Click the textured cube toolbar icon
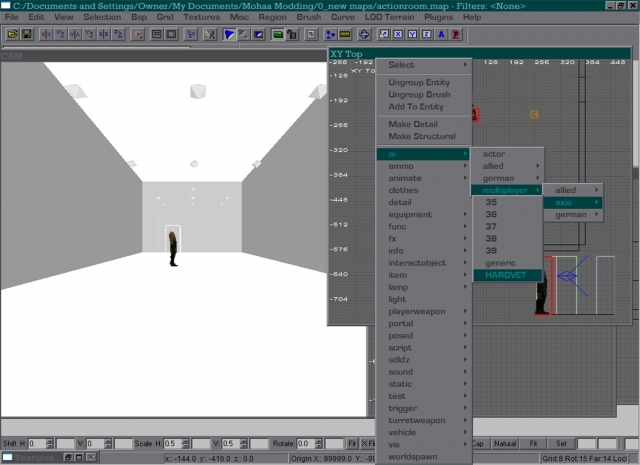The width and height of the screenshot is (640, 465). click(210, 34)
